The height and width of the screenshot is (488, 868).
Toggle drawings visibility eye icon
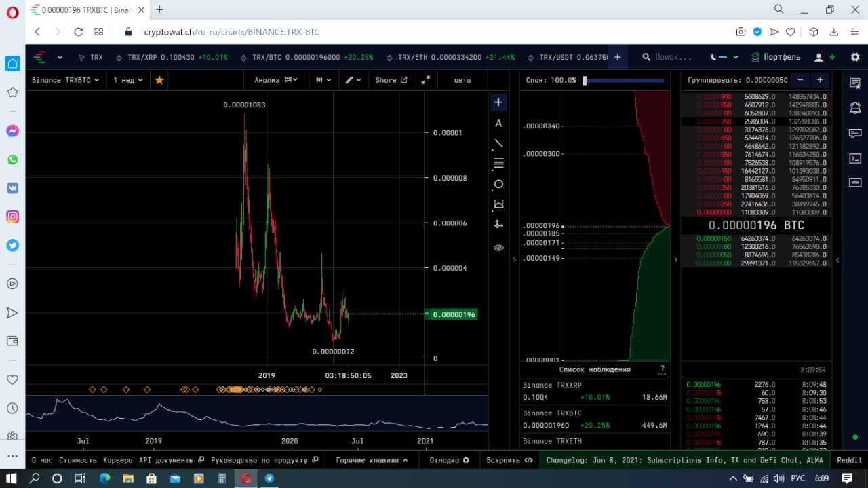[498, 248]
